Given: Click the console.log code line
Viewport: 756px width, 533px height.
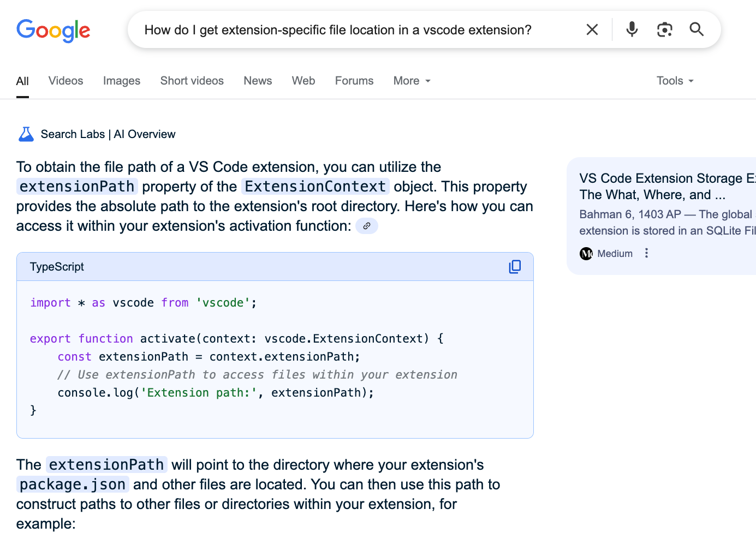Looking at the screenshot, I should (216, 393).
